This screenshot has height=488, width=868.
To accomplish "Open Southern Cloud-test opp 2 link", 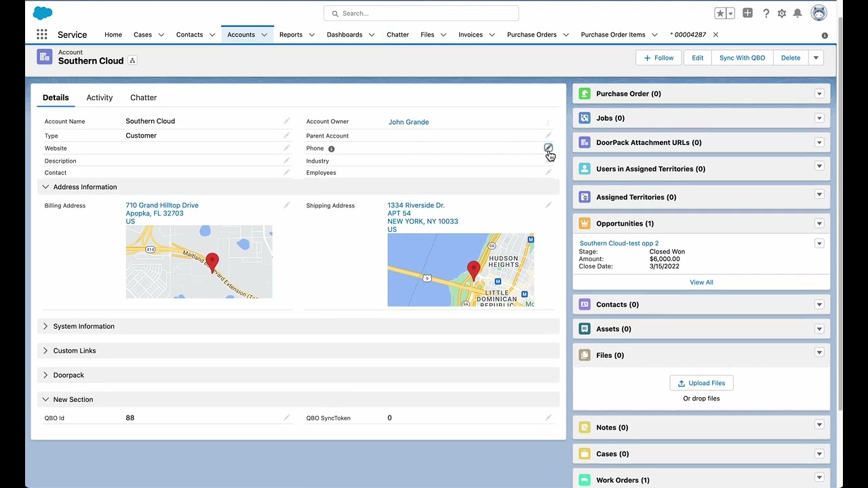I will coord(619,243).
